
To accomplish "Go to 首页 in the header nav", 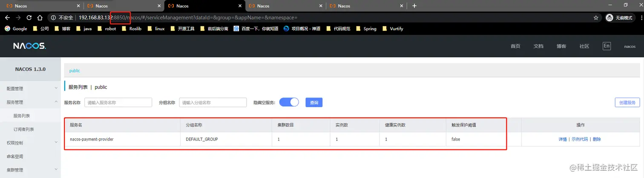I will coord(515,46).
